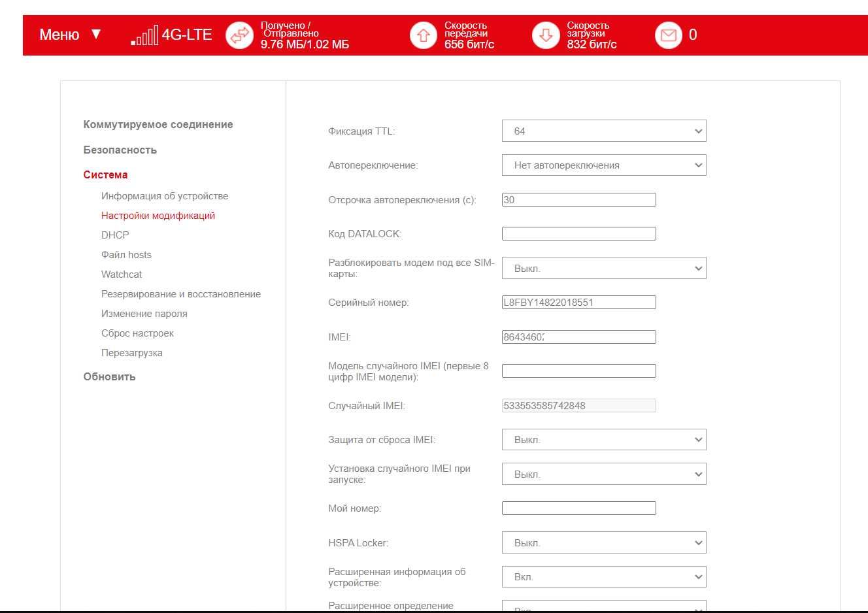
Task: Select the Система section
Action: 105,174
